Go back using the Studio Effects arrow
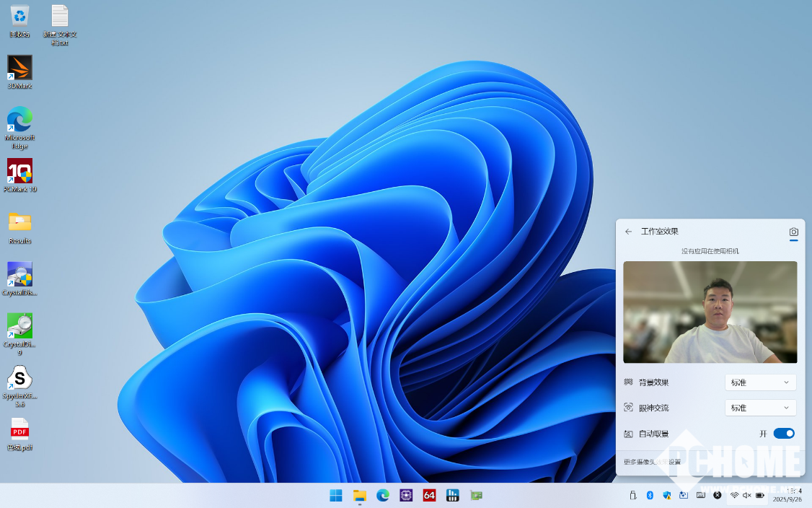Viewport: 812px width, 508px height. (628, 232)
